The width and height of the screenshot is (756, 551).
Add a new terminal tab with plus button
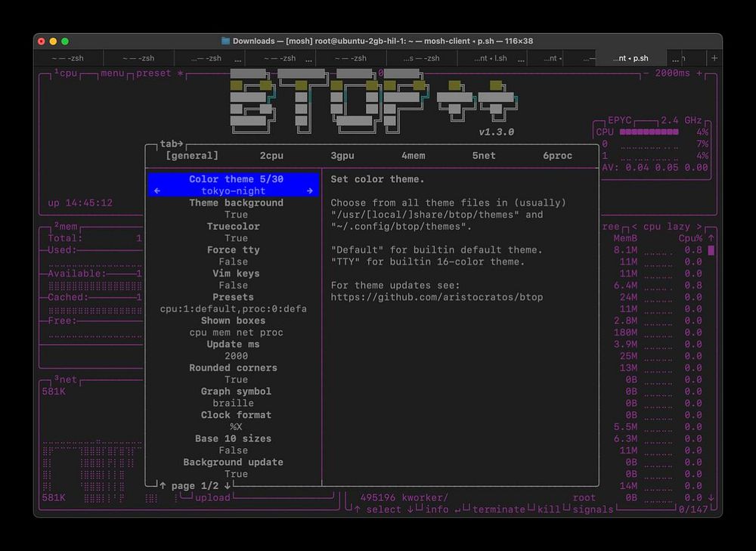tap(714, 58)
